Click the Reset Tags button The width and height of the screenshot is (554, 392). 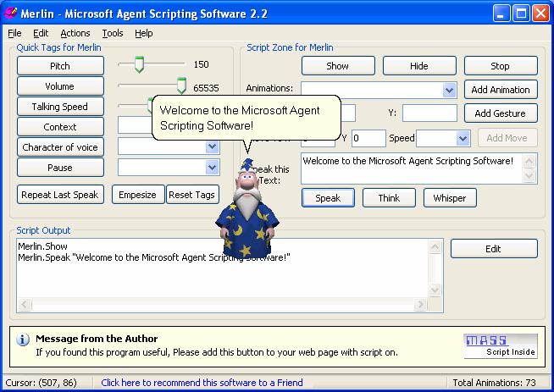coord(192,195)
